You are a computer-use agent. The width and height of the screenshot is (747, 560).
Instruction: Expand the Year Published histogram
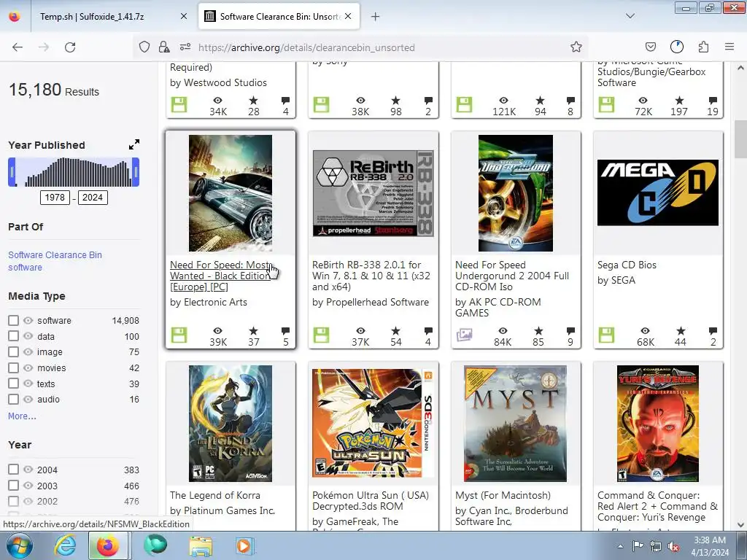pyautogui.click(x=134, y=144)
